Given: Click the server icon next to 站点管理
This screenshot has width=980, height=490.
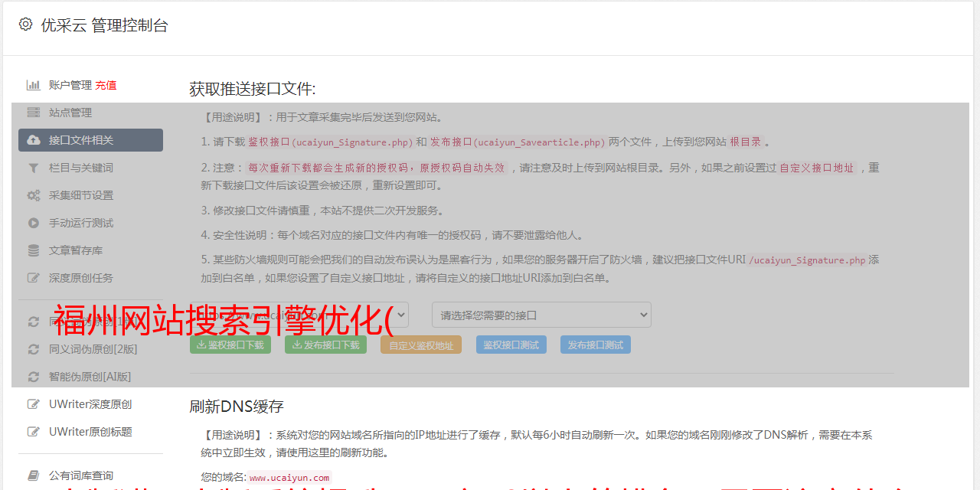Looking at the screenshot, I should pyautogui.click(x=34, y=113).
